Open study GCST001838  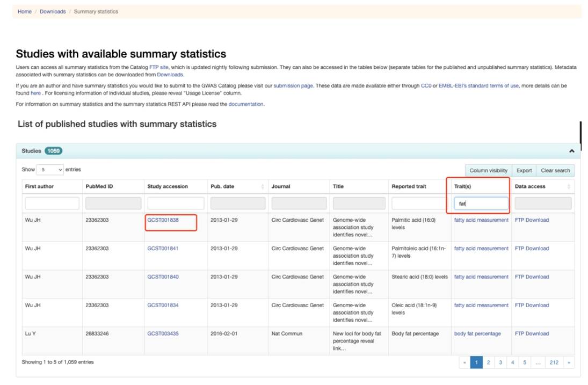(x=163, y=220)
